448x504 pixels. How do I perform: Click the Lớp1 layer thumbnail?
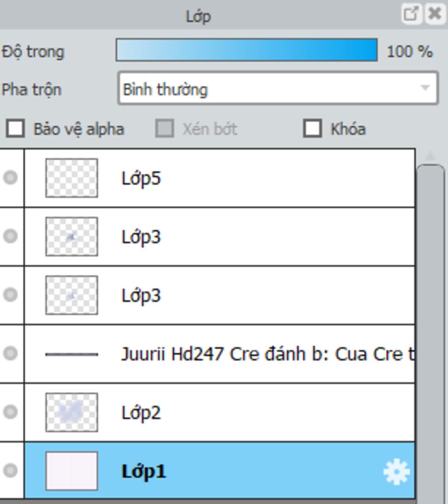point(71,471)
